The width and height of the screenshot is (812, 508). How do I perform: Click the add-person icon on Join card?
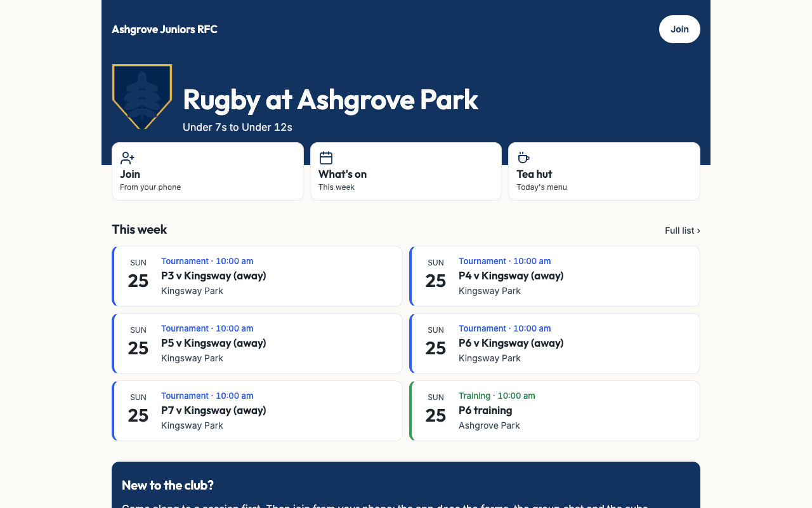[x=128, y=157]
